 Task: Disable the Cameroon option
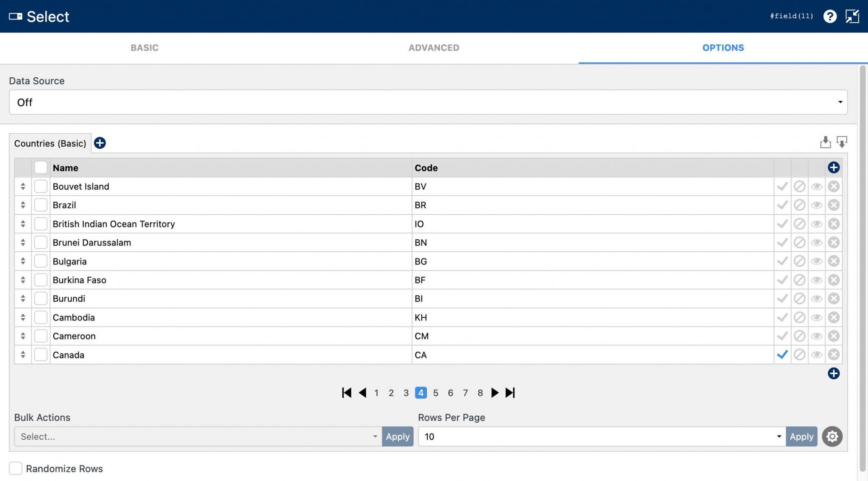pyautogui.click(x=799, y=336)
